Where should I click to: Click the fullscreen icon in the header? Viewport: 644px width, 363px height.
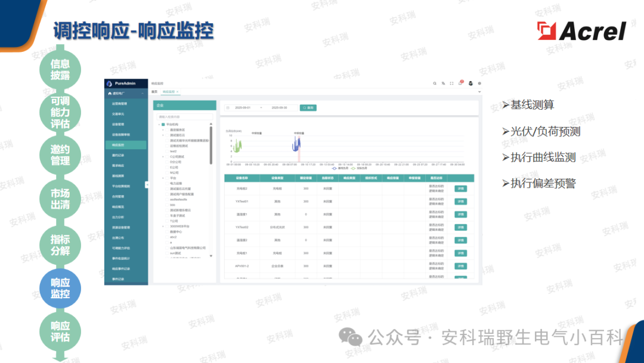point(451,83)
